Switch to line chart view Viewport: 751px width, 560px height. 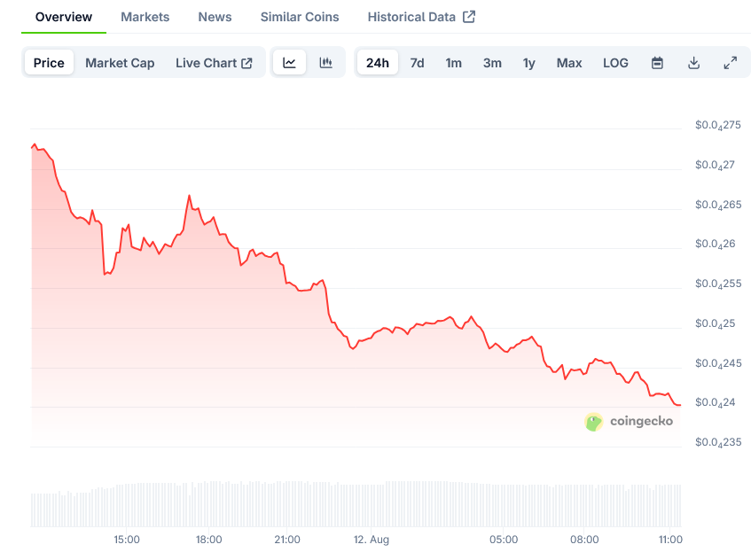tap(289, 63)
